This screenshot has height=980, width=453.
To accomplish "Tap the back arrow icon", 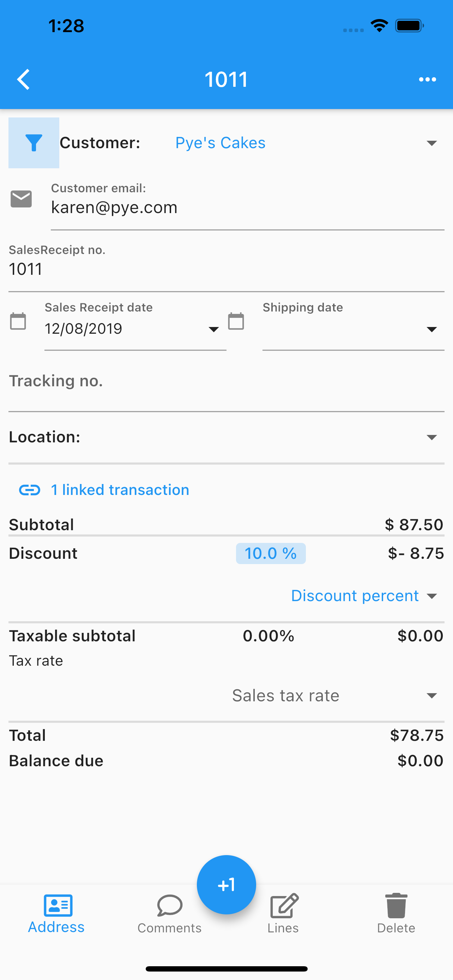I will [23, 79].
